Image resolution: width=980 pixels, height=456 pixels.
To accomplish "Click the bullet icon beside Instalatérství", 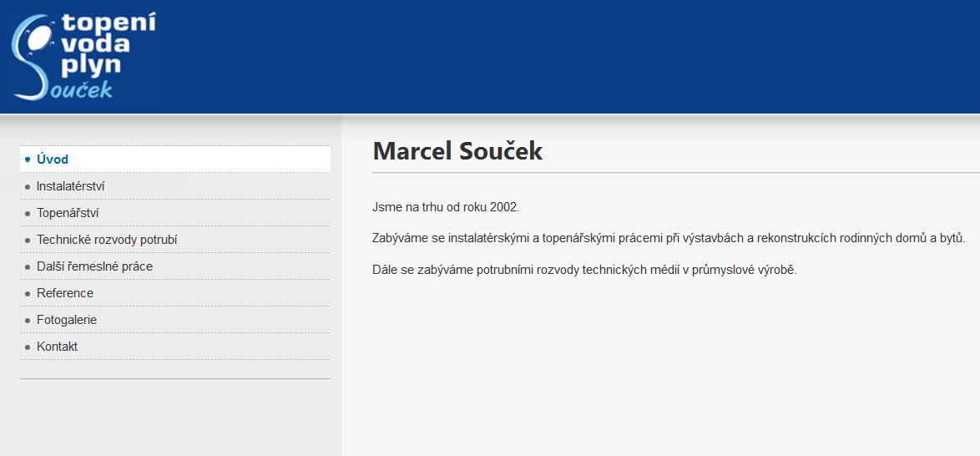I will point(28,187).
